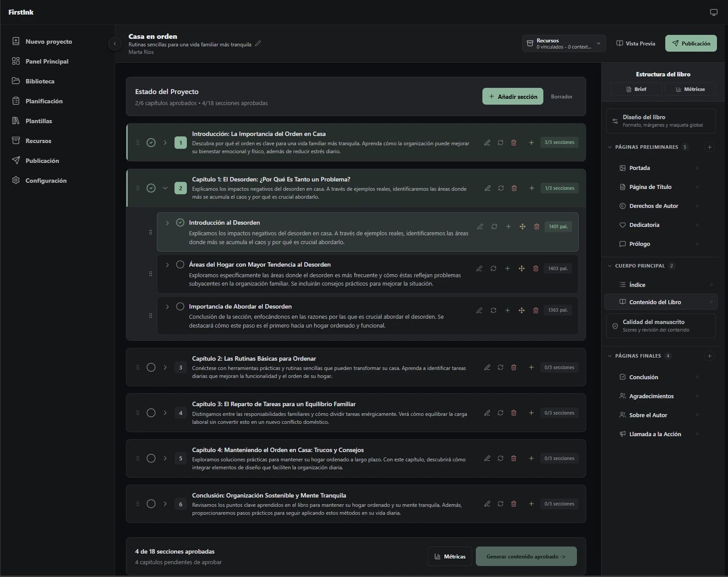The width and height of the screenshot is (728, 577).
Task: Open Vista Previa
Action: coord(636,43)
